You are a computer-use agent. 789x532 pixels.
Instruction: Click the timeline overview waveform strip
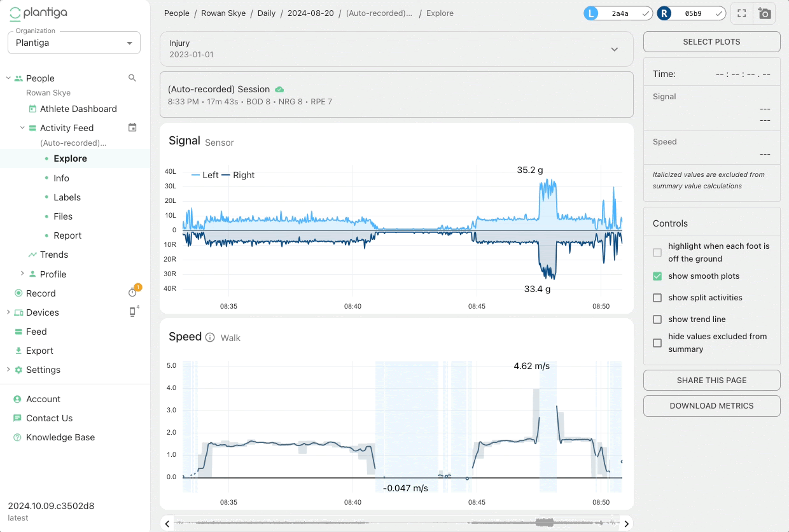click(x=396, y=523)
